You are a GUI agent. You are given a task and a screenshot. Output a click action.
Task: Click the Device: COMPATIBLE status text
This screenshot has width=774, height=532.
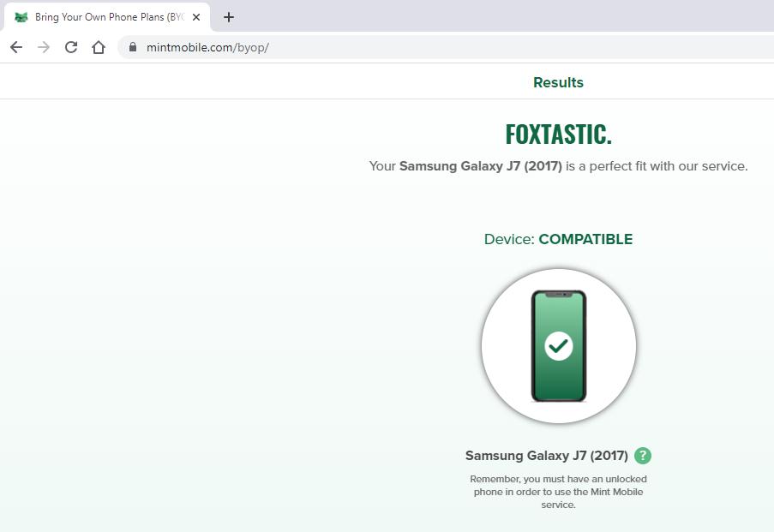click(558, 239)
